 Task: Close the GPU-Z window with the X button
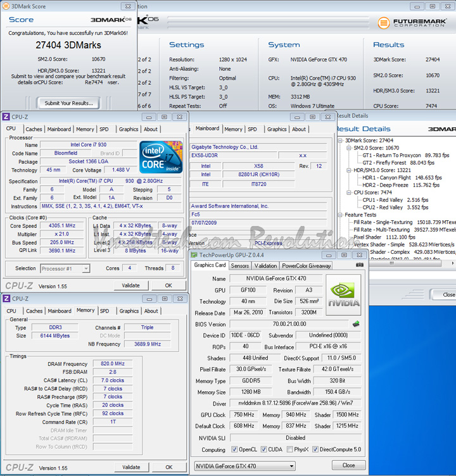click(x=359, y=255)
